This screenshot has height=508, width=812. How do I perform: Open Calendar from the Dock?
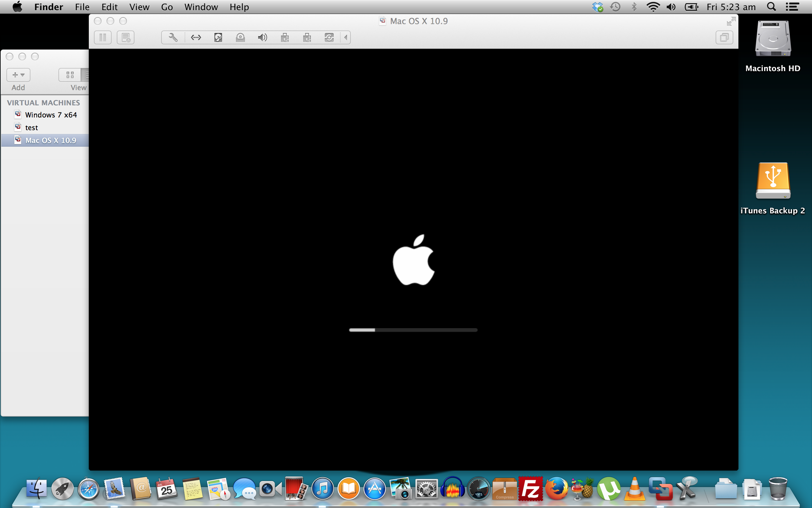pyautogui.click(x=167, y=489)
